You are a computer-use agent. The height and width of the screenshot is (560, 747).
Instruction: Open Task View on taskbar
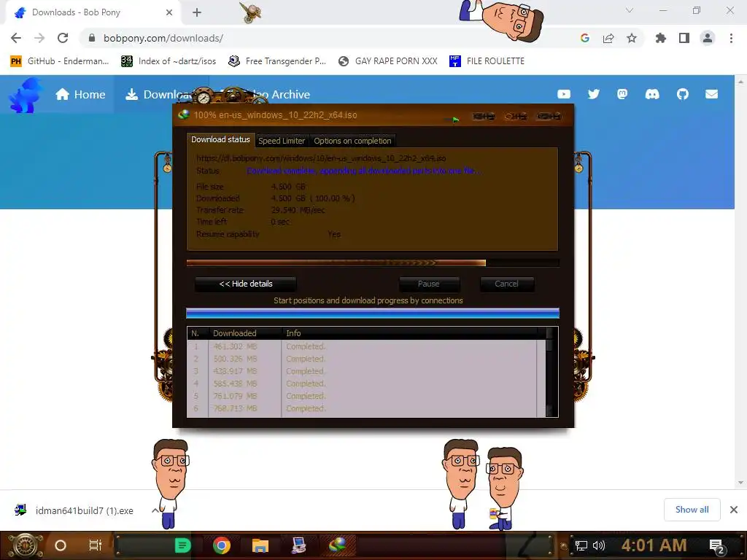pos(96,545)
